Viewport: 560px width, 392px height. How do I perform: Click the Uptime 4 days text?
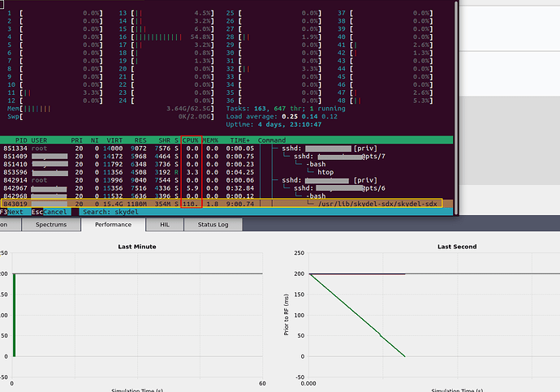tap(274, 125)
